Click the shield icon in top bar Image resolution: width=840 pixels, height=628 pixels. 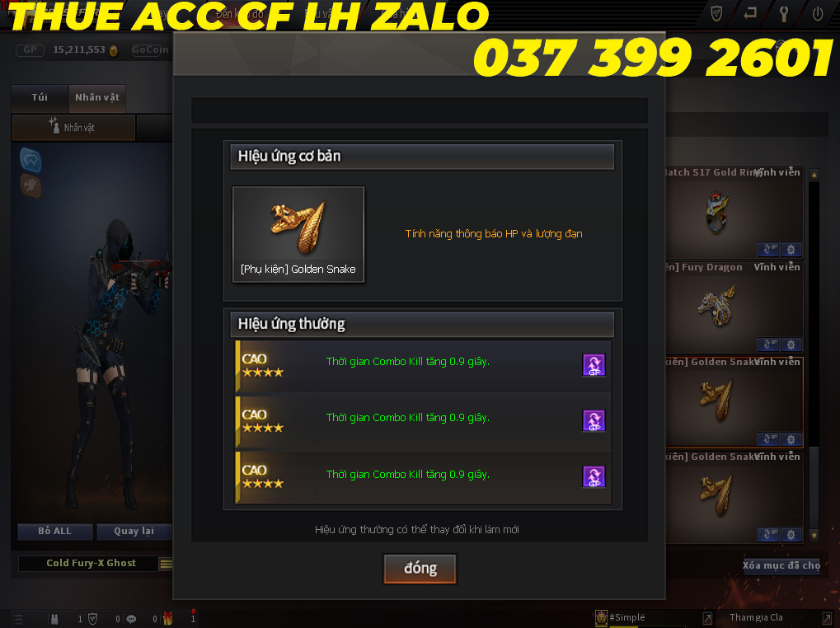pos(716,13)
